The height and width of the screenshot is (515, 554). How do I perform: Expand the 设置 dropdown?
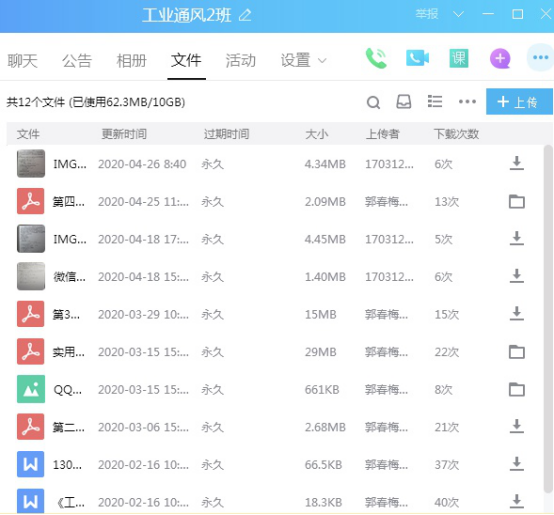click(303, 60)
